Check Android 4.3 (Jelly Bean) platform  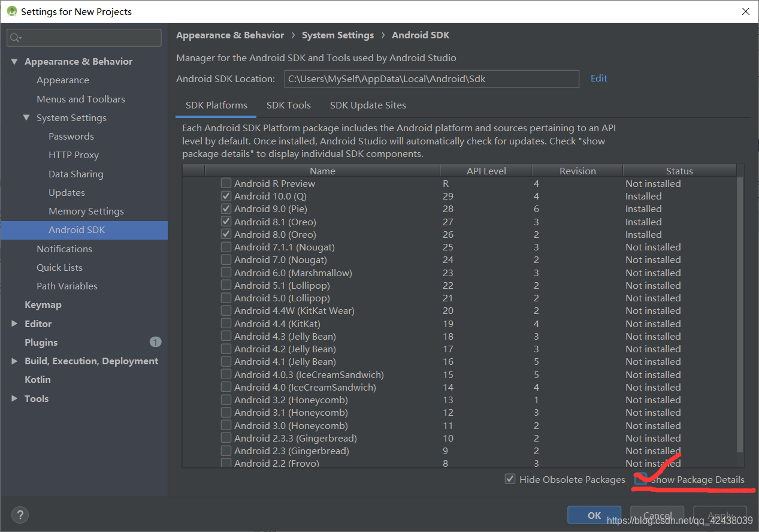pyautogui.click(x=226, y=336)
